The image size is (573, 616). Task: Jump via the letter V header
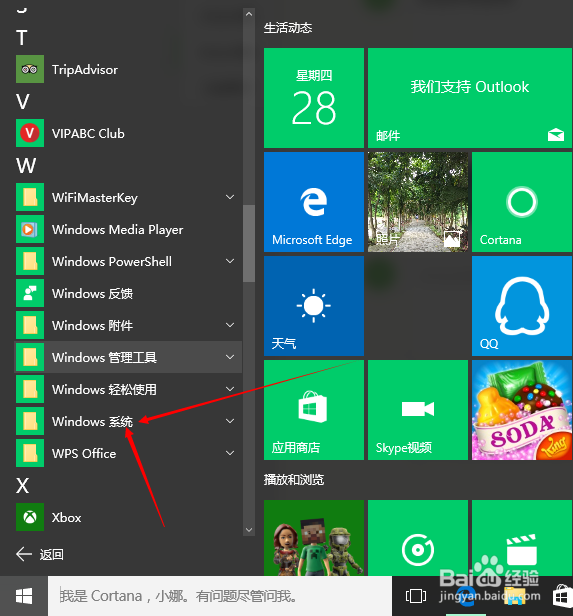[23, 101]
